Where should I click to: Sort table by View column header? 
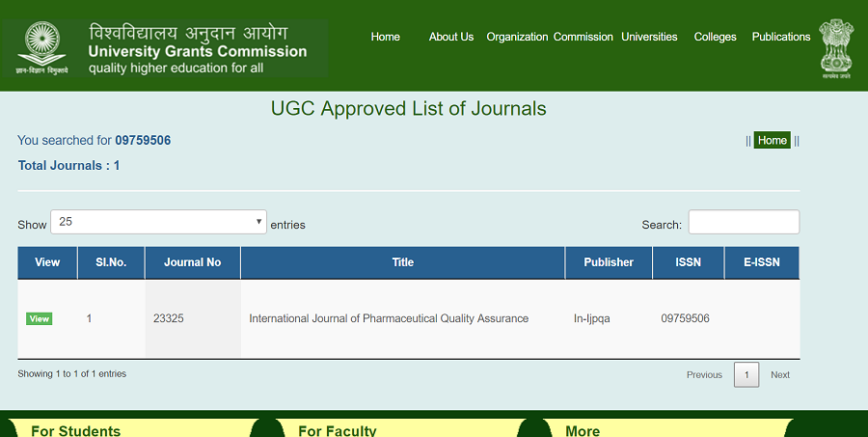click(47, 262)
